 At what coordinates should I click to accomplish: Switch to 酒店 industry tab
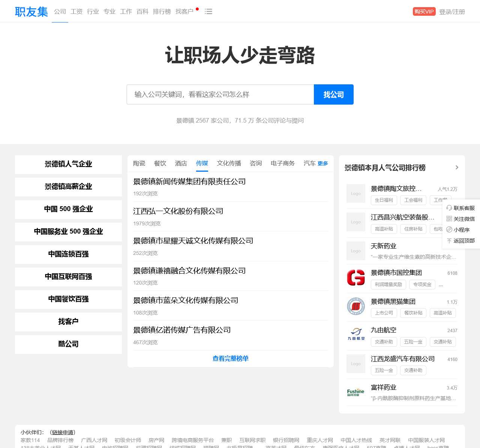point(181,163)
